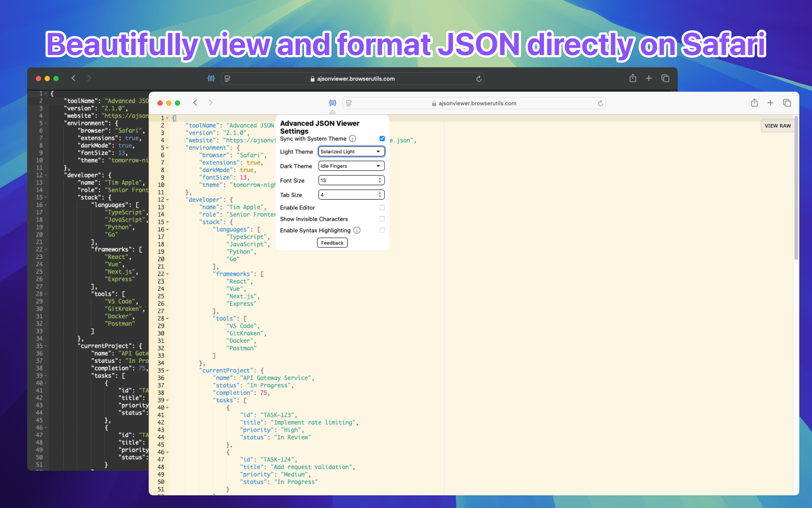Screen dimensions: 812x508
Task: Reload page in back Safari window
Action: pos(479,79)
